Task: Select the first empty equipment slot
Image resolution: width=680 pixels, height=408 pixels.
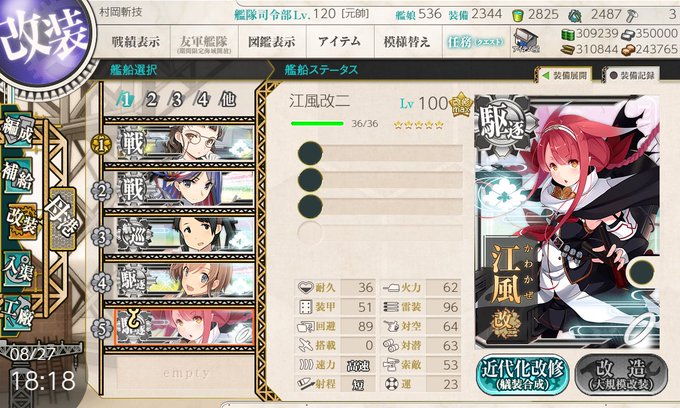Action: tap(380, 153)
